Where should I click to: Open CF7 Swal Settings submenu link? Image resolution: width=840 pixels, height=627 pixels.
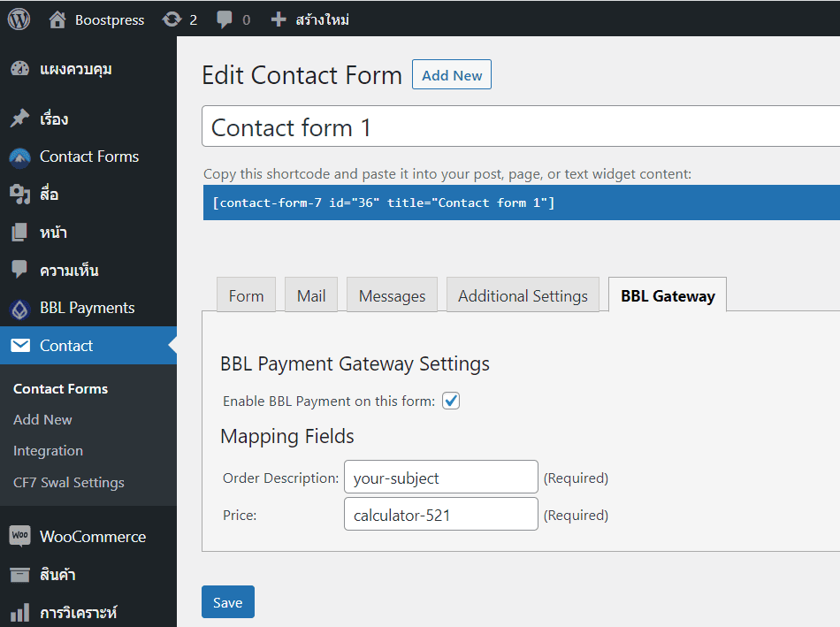pos(69,483)
